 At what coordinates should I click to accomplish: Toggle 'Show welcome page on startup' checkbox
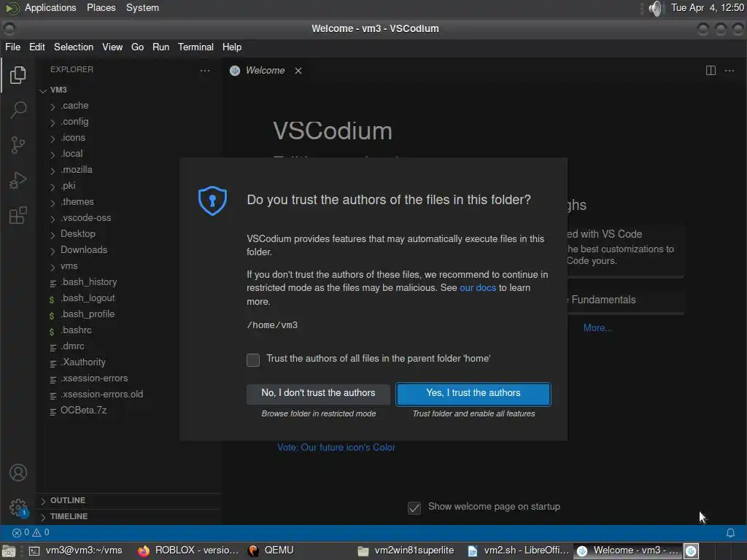click(x=414, y=508)
